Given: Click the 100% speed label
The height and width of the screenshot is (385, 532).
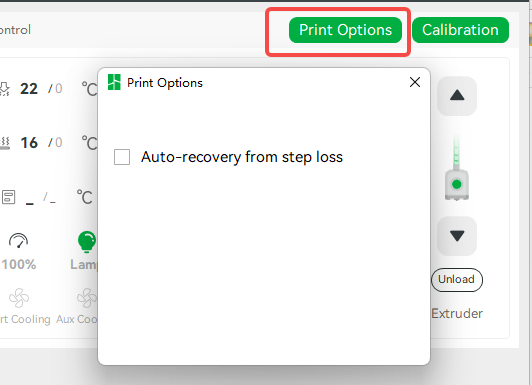Looking at the screenshot, I should [19, 264].
